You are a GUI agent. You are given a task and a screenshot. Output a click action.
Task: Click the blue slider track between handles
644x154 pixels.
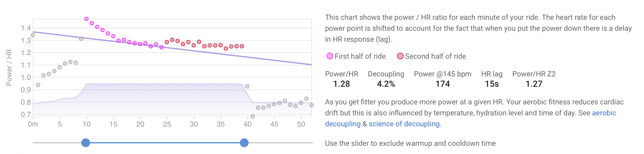point(165,142)
